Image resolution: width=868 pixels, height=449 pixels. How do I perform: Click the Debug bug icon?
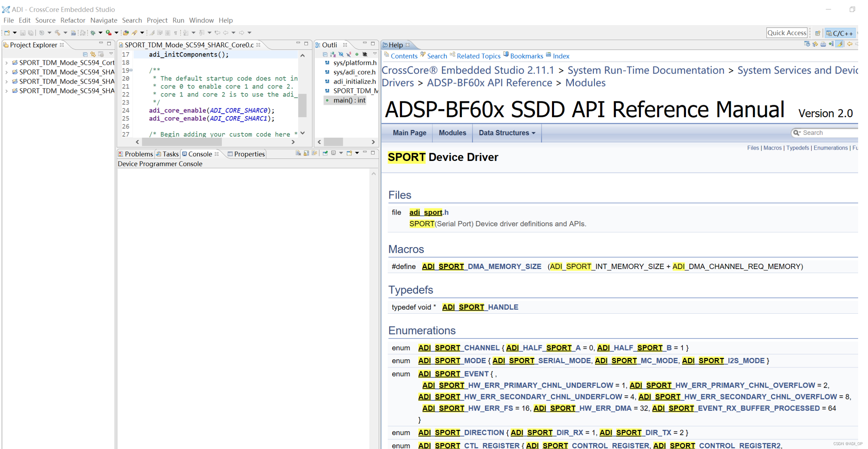93,33
